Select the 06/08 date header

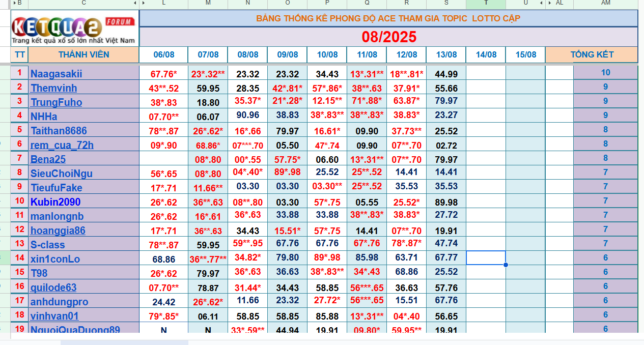point(163,54)
